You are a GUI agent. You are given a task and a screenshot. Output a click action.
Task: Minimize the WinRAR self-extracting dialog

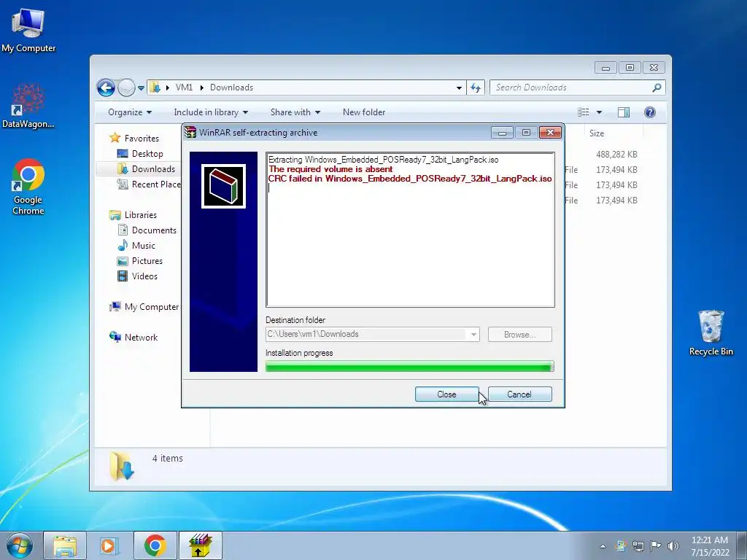coord(502,133)
